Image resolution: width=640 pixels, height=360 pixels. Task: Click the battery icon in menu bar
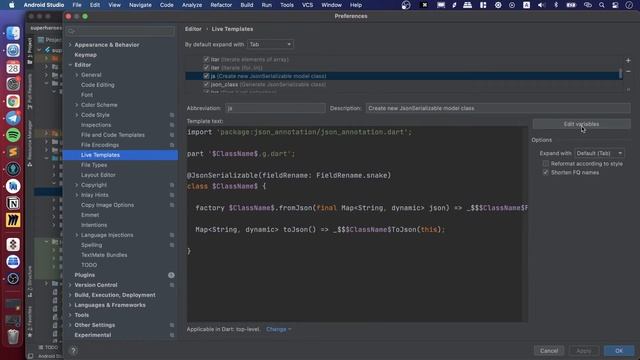point(571,5)
